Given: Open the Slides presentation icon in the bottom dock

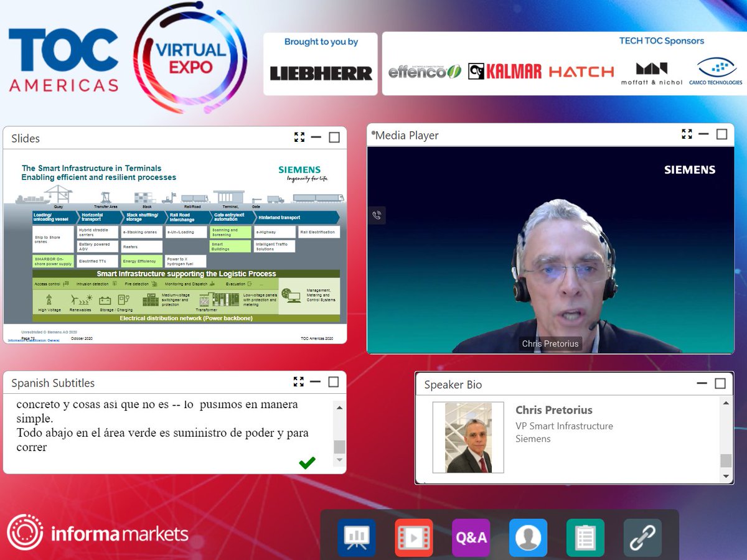Looking at the screenshot, I should [356, 537].
